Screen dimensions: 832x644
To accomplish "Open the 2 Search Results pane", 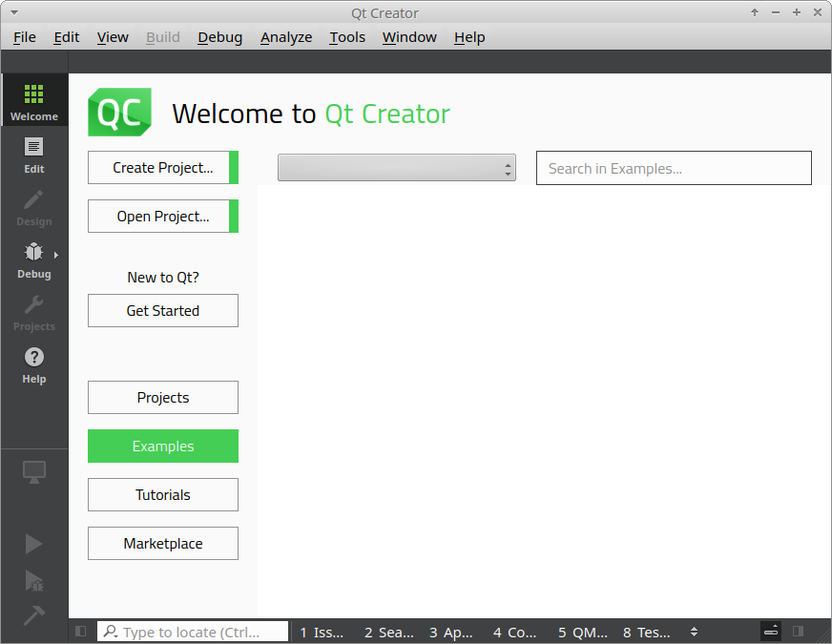I will pos(389,632).
